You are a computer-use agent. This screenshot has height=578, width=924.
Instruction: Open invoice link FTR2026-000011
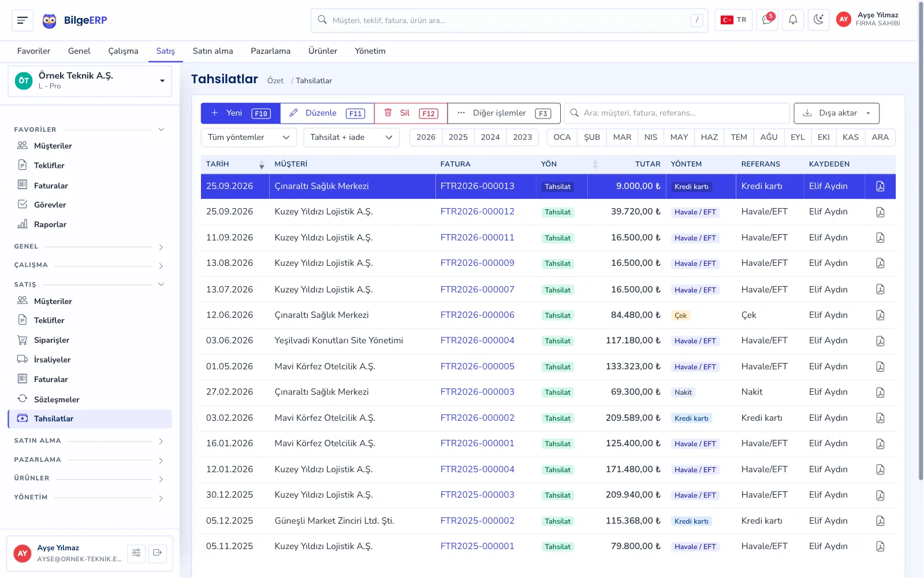click(477, 238)
